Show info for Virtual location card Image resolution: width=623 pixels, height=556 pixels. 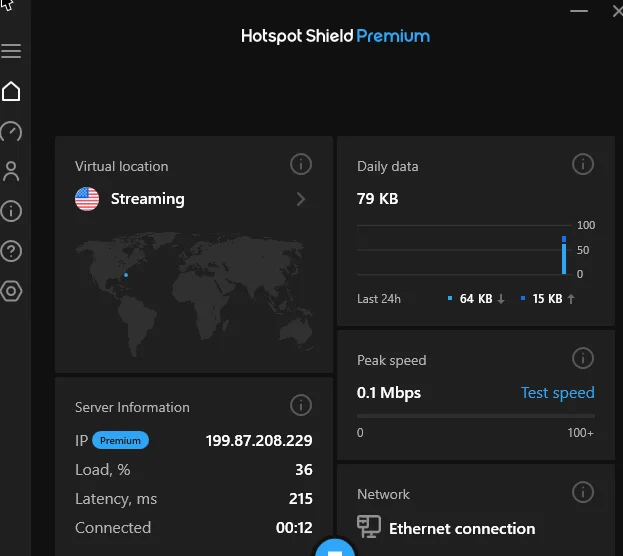(301, 164)
